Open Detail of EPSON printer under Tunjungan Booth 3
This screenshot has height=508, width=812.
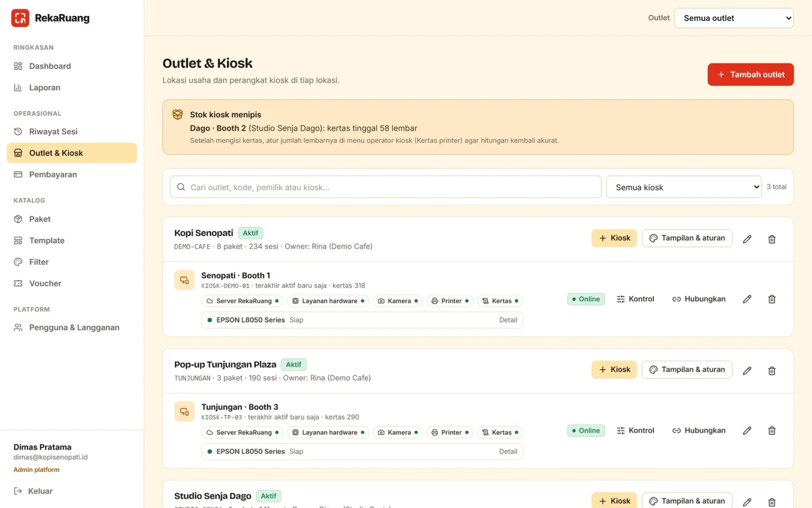pos(508,452)
